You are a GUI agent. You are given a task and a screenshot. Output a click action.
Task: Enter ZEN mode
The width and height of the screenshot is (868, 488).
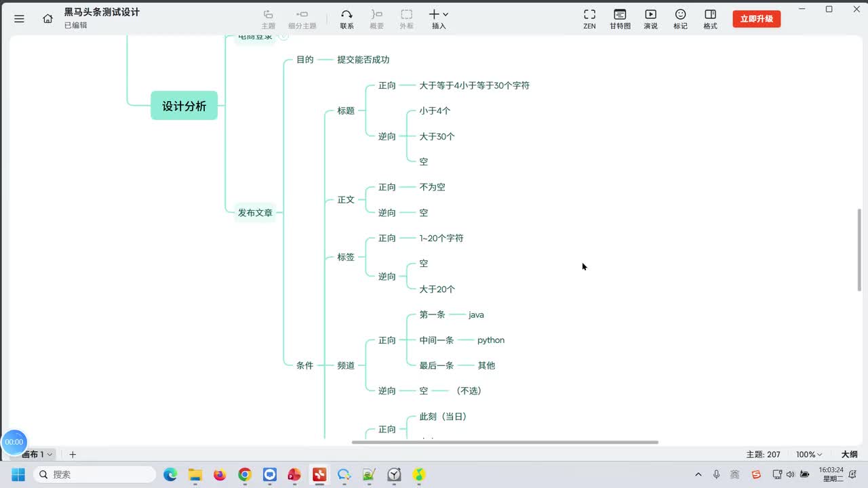(589, 19)
